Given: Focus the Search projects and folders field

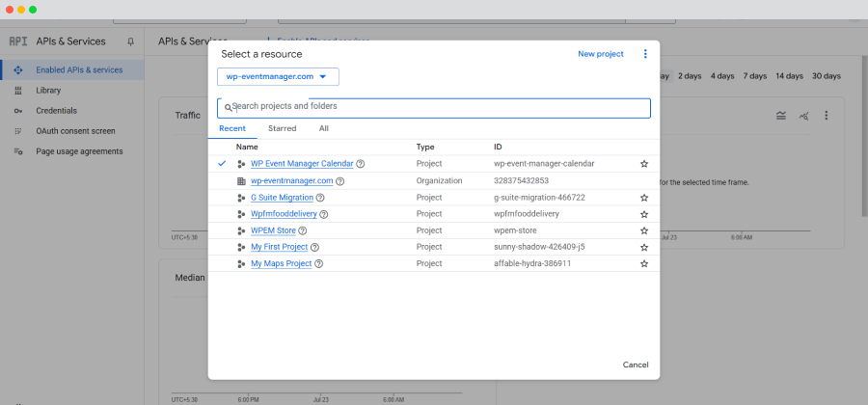Looking at the screenshot, I should [433, 108].
